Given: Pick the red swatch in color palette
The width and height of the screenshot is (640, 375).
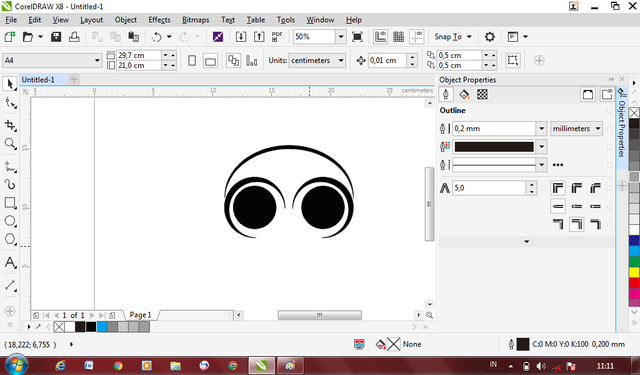Looking at the screenshot, I should pos(634,283).
